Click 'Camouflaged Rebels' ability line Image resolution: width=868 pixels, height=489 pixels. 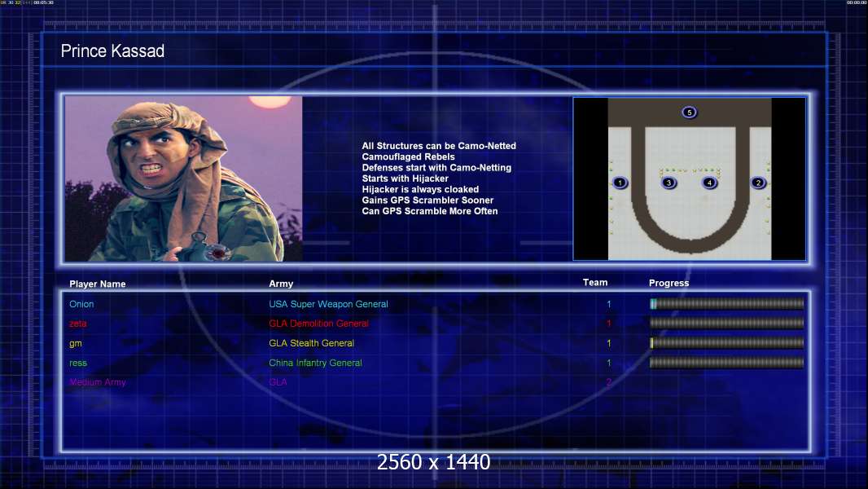[409, 156]
